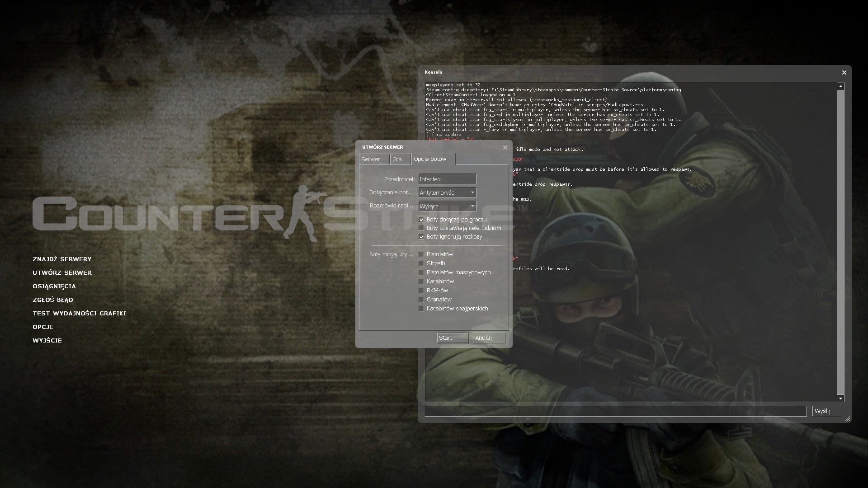Start the server with Start button
This screenshot has height=488, width=868.
coord(453,338)
